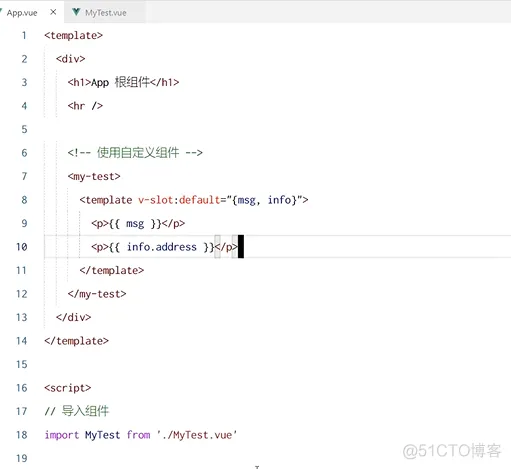Click the hr tag on line 4
The width and height of the screenshot is (511, 469).
[85, 106]
